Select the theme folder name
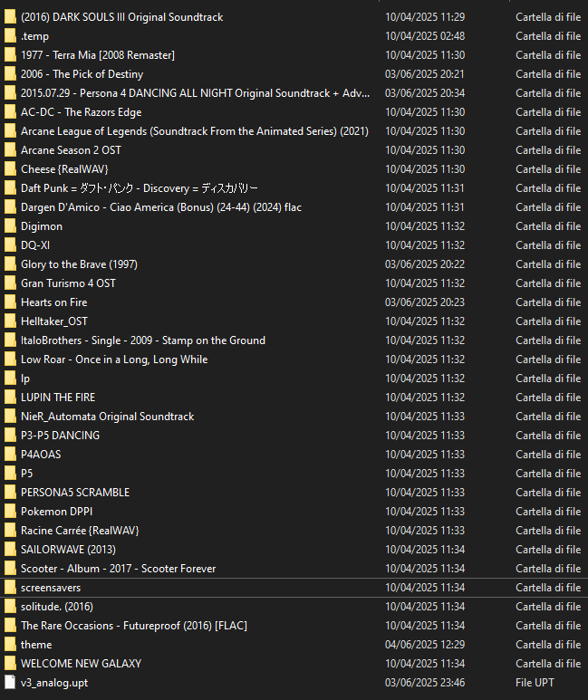The height and width of the screenshot is (700, 588). [x=36, y=645]
